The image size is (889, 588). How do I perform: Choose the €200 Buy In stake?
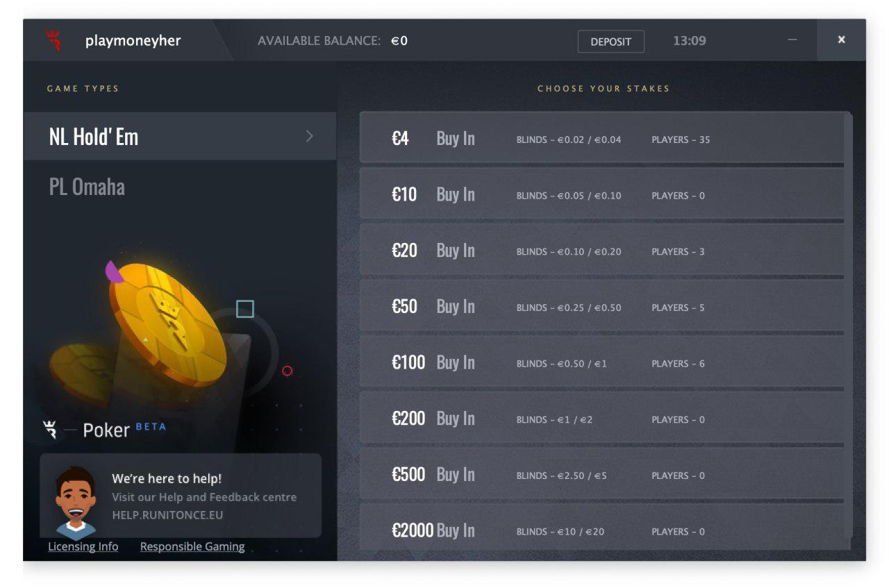602,419
